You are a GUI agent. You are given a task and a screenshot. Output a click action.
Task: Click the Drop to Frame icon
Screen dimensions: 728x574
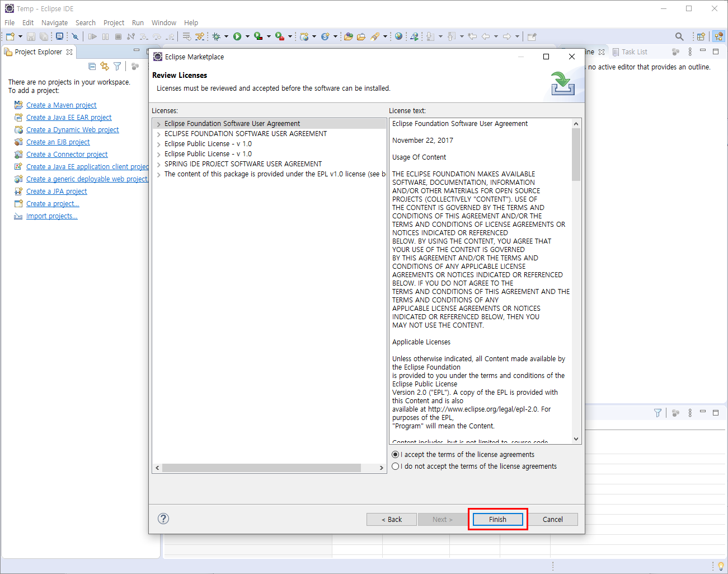tap(186, 36)
